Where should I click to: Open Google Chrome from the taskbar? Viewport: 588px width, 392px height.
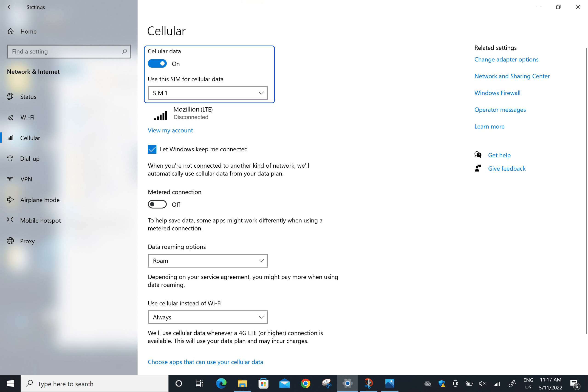click(305, 383)
